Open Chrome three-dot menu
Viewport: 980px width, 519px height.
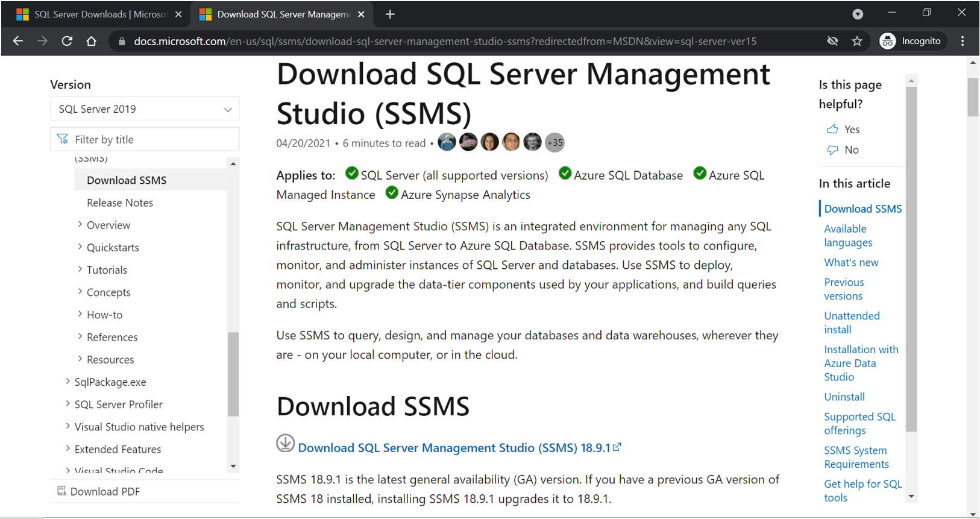click(x=963, y=41)
